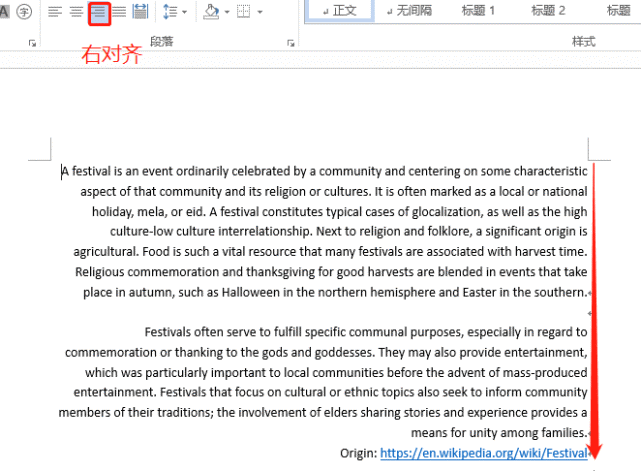Click the shading paint bucket icon
This screenshot has width=641, height=471.
pyautogui.click(x=211, y=11)
